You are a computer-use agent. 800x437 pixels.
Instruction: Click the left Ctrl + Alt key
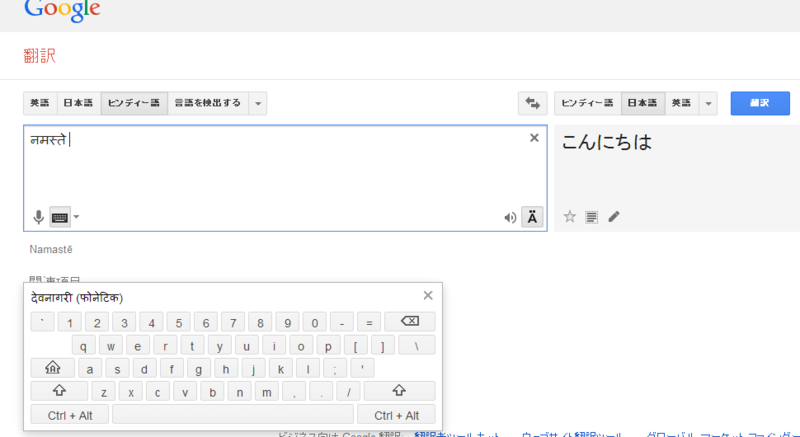coord(70,415)
